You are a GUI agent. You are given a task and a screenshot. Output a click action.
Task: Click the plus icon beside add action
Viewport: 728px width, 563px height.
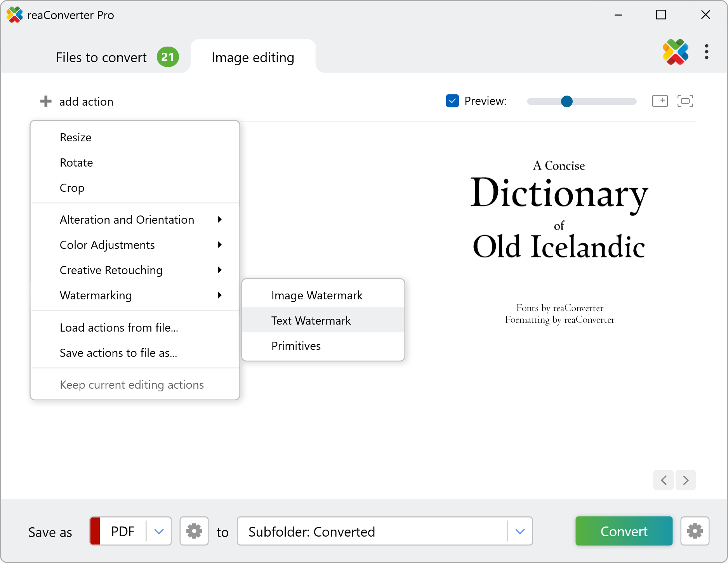[x=46, y=101]
